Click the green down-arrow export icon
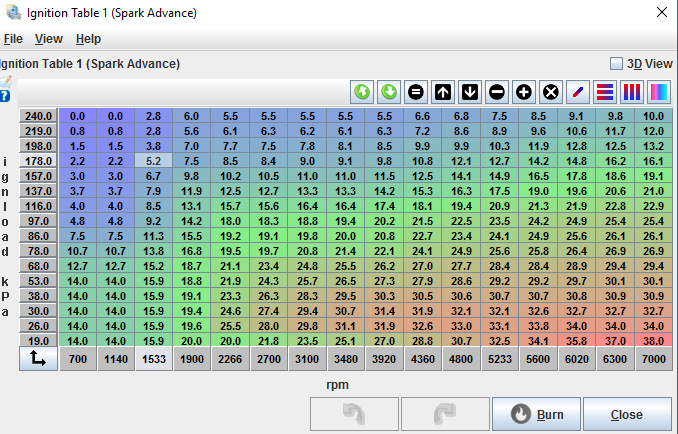The image size is (678, 434). point(389,92)
